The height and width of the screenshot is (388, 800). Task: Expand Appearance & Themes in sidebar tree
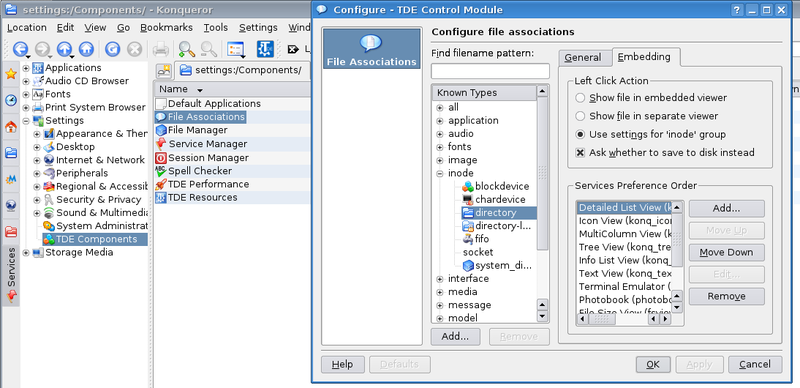click(x=37, y=134)
